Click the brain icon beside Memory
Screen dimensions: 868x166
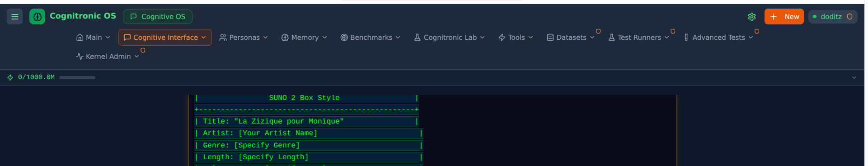(285, 38)
